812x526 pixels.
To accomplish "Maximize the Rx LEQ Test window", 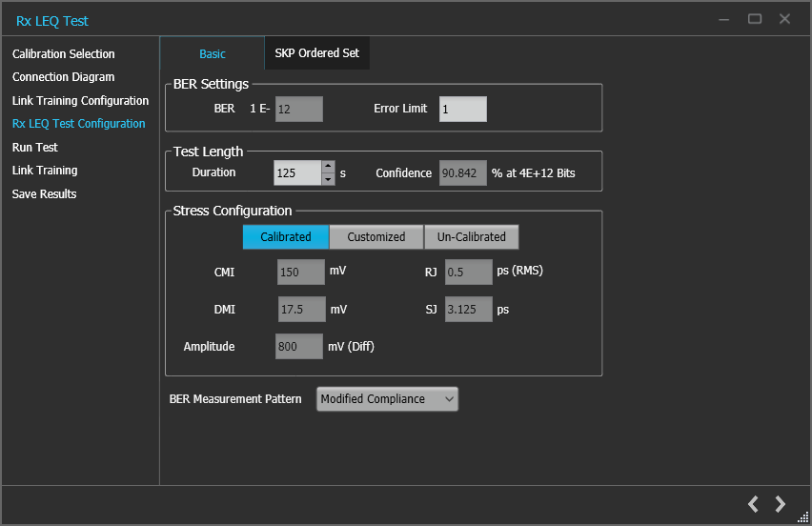I will click(755, 19).
